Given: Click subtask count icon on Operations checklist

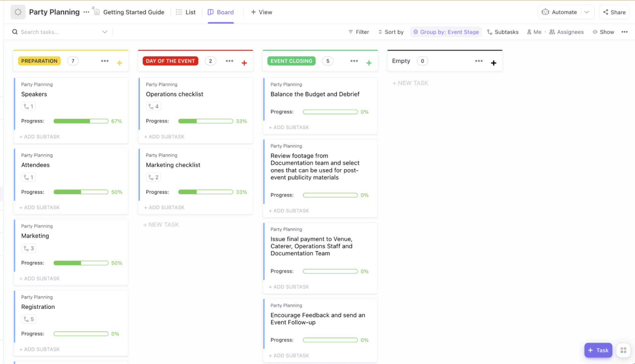Looking at the screenshot, I should click(x=153, y=106).
